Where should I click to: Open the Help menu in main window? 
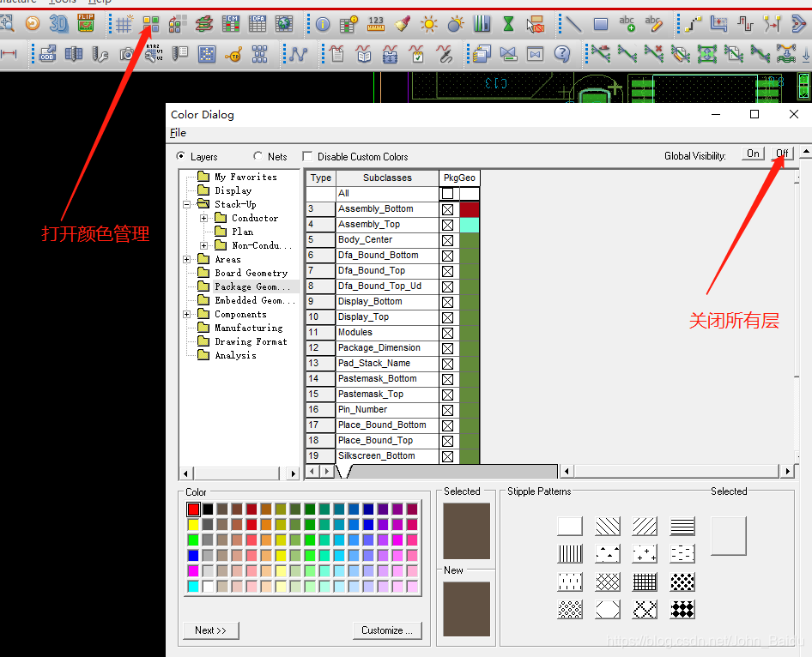[x=100, y=2]
